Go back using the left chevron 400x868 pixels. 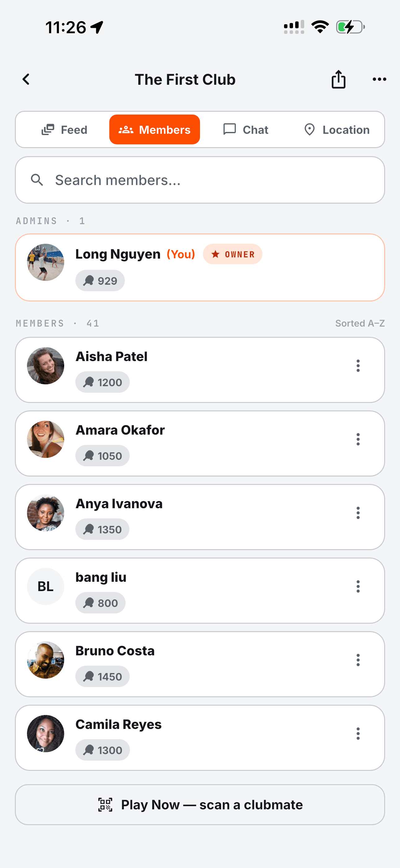pyautogui.click(x=26, y=79)
